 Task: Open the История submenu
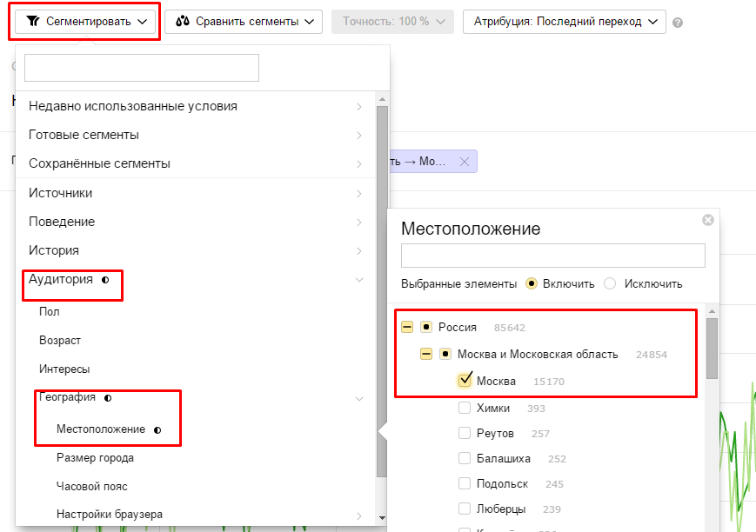(x=195, y=250)
